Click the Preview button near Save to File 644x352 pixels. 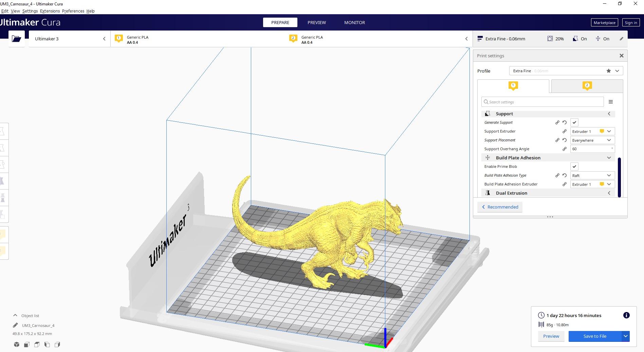(551, 336)
